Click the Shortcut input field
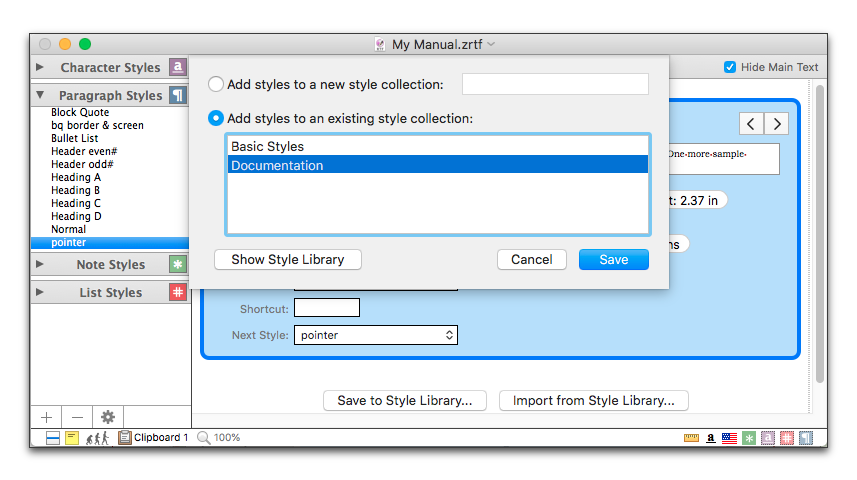Screen dimensions: 857x480 coord(326,308)
